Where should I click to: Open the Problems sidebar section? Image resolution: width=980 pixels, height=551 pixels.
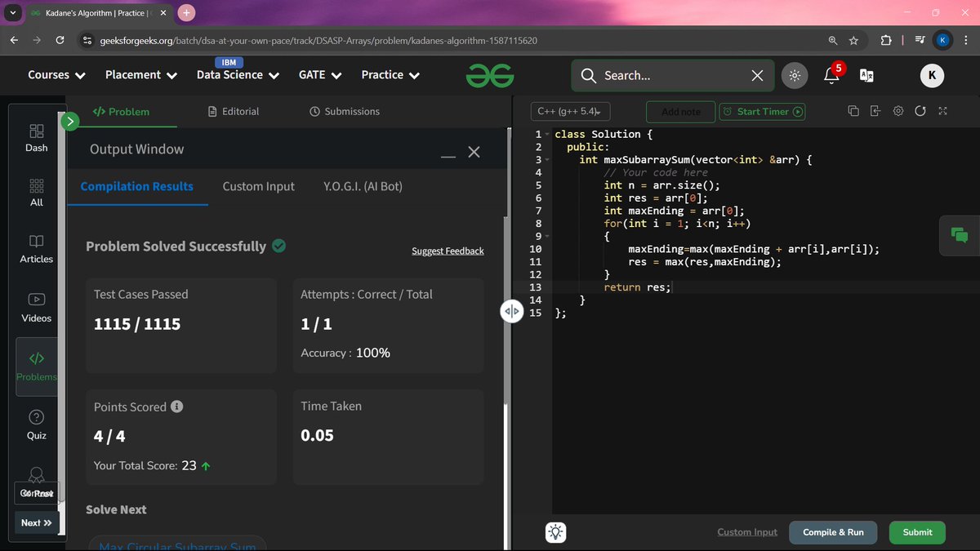[37, 367]
